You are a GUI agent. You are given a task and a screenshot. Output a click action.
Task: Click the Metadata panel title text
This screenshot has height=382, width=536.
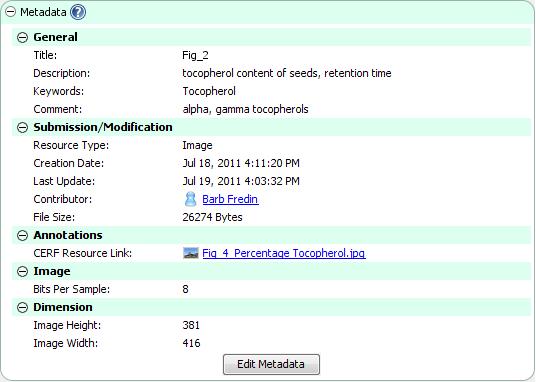pos(43,12)
